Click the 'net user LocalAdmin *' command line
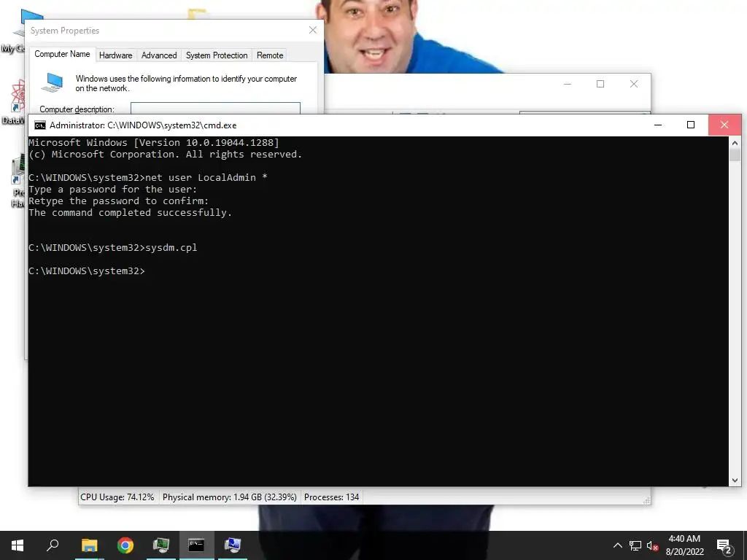Viewport: 747px width, 560px height. pyautogui.click(x=147, y=178)
